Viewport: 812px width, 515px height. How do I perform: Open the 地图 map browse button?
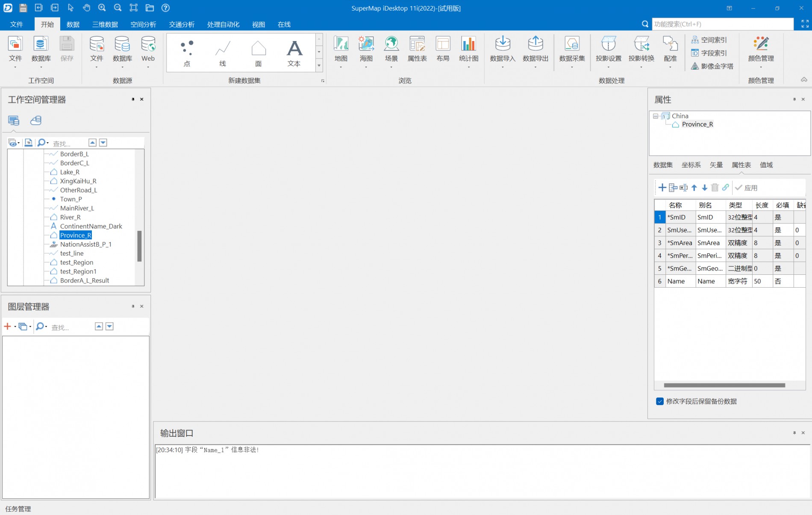click(x=341, y=52)
